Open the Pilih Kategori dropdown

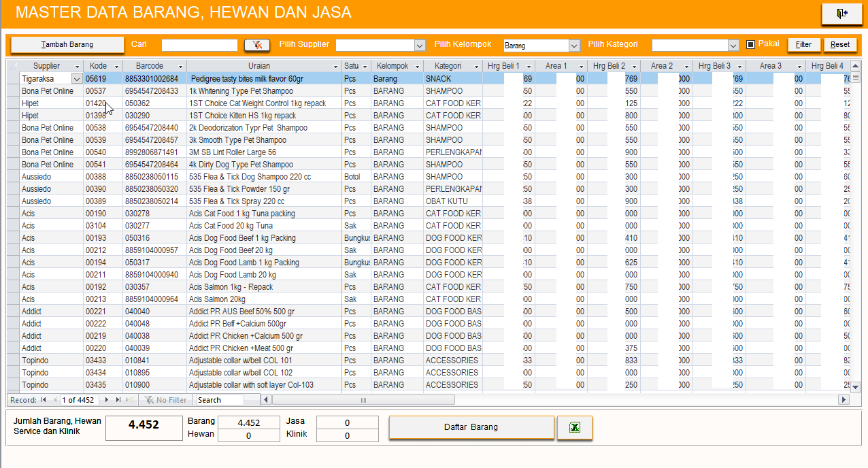click(x=733, y=46)
